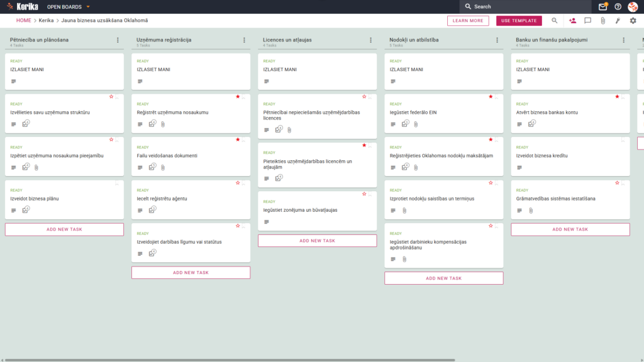Click the USE TEMPLATE button
This screenshot has width=644, height=362.
click(x=519, y=21)
